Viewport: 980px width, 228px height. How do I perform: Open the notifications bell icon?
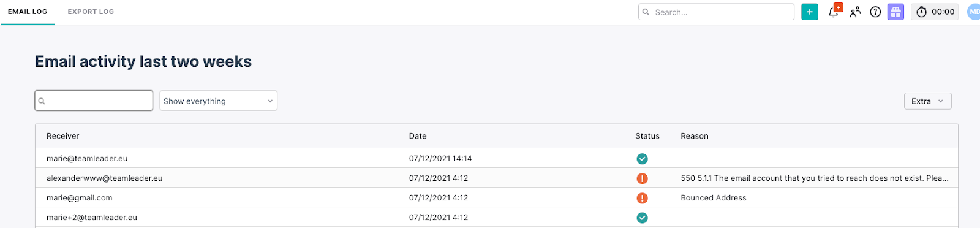834,11
